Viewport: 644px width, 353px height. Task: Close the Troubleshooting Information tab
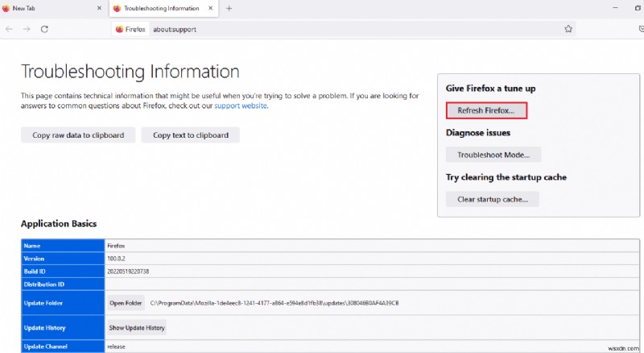coord(211,8)
